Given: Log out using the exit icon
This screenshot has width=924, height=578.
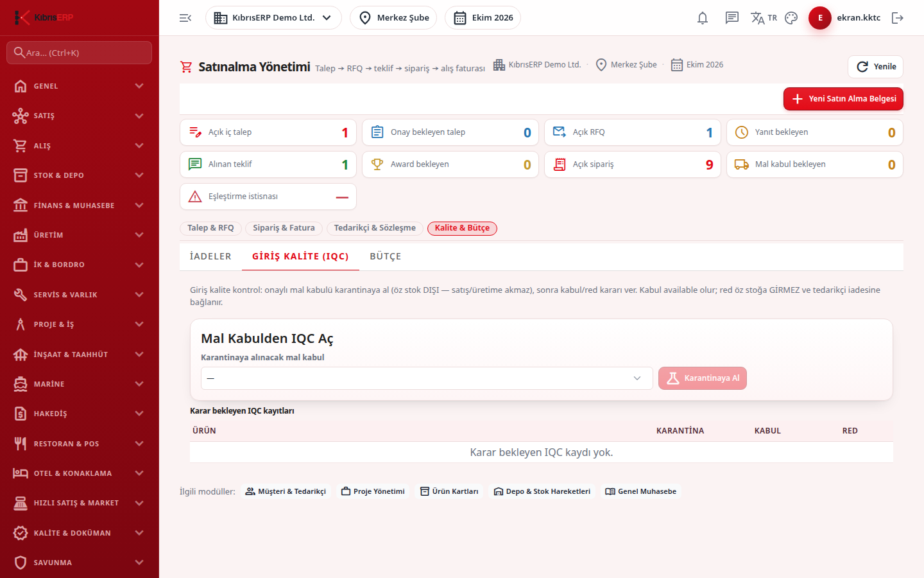Looking at the screenshot, I should 898,18.
